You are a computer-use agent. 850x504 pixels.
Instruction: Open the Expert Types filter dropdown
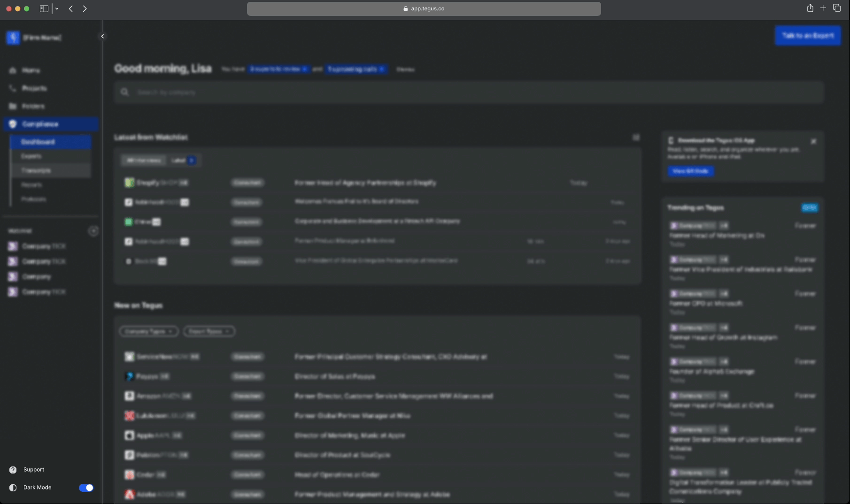(209, 331)
